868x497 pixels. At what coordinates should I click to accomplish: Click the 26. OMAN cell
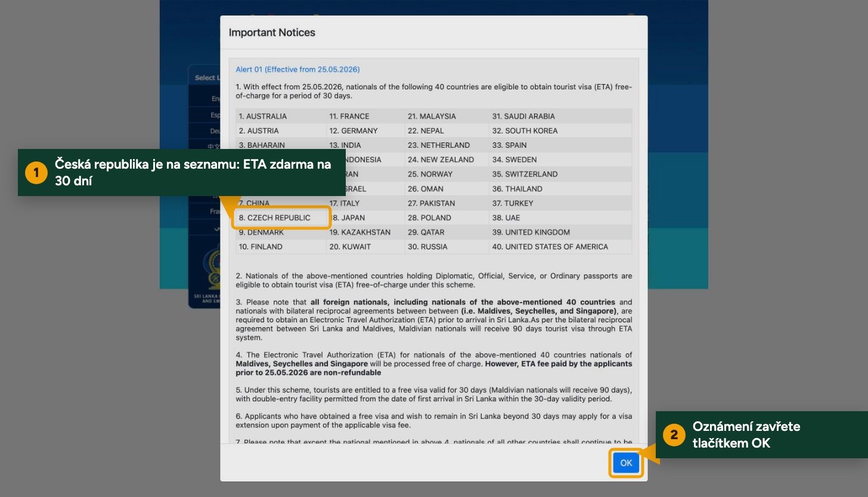pyautogui.click(x=447, y=189)
